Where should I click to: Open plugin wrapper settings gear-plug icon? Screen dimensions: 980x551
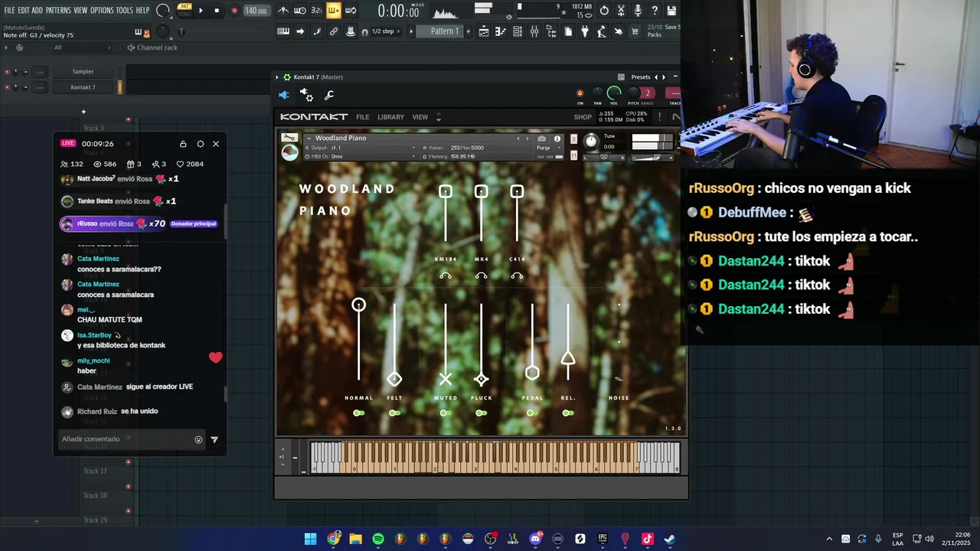306,95
